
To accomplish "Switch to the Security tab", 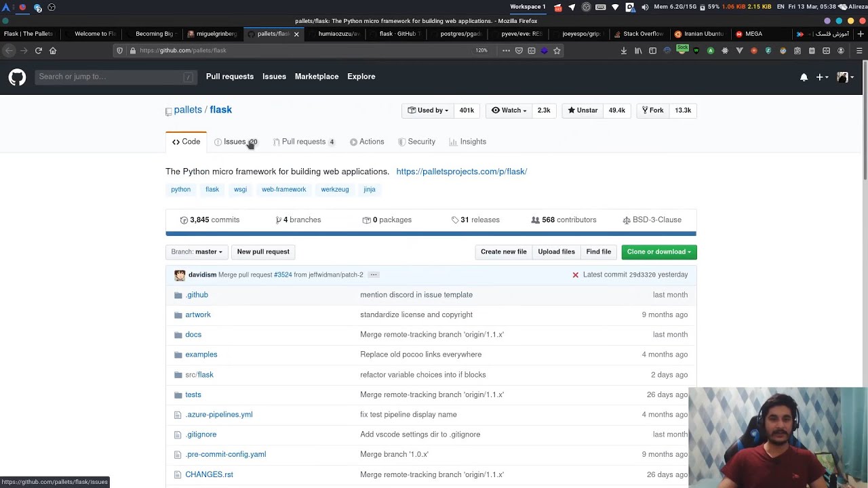I will tap(416, 142).
